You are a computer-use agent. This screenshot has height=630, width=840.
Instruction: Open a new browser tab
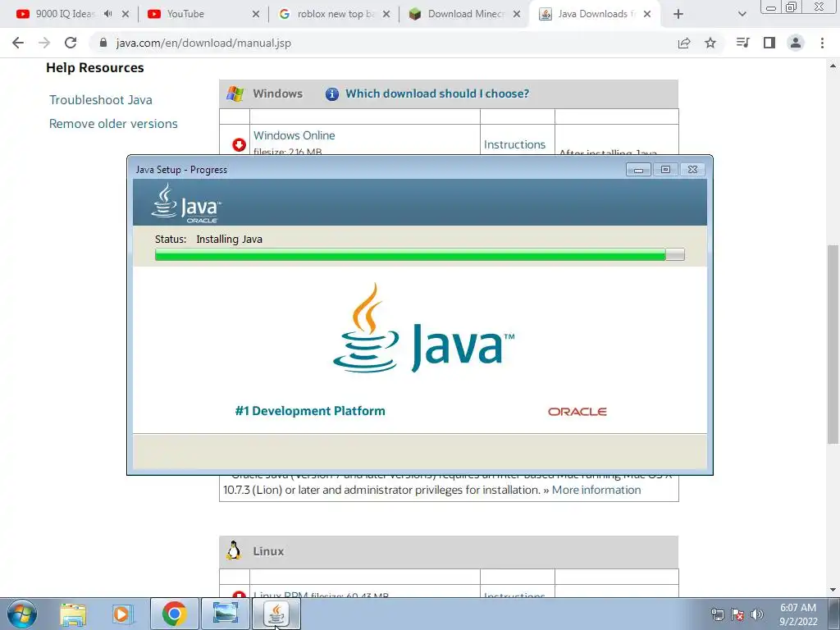click(678, 15)
